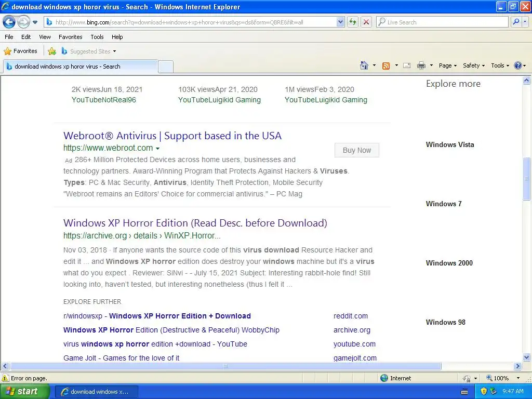Click into the Live Search box
This screenshot has height=399, width=532.
442,22
